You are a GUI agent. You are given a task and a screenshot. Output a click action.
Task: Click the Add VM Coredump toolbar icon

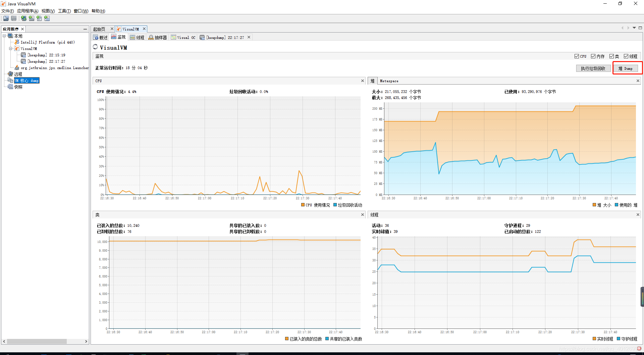tap(39, 18)
